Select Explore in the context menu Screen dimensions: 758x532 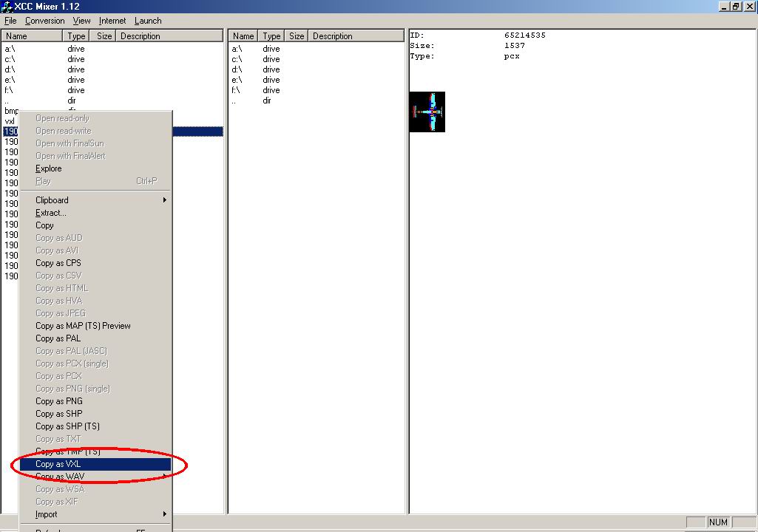tap(95, 168)
